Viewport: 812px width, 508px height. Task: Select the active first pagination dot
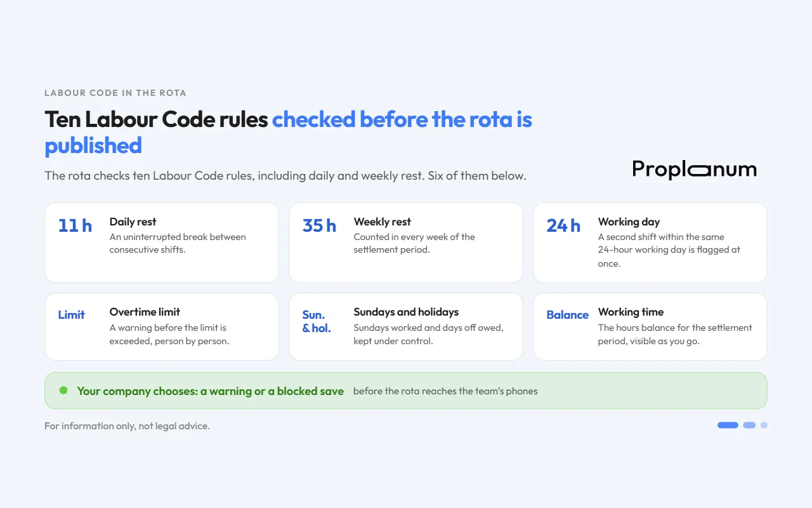point(728,425)
